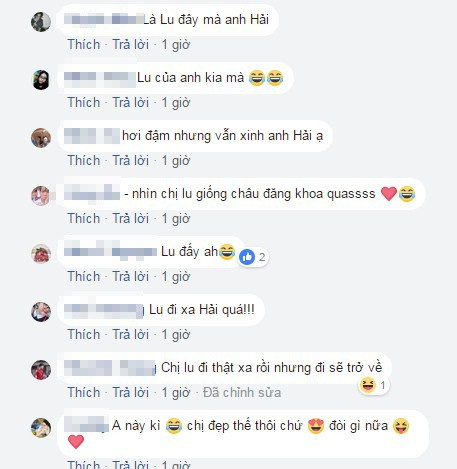The height and width of the screenshot is (469, 457).
Task: Click "Đã chỉnh sửa" edit history link
Action: [x=242, y=392]
